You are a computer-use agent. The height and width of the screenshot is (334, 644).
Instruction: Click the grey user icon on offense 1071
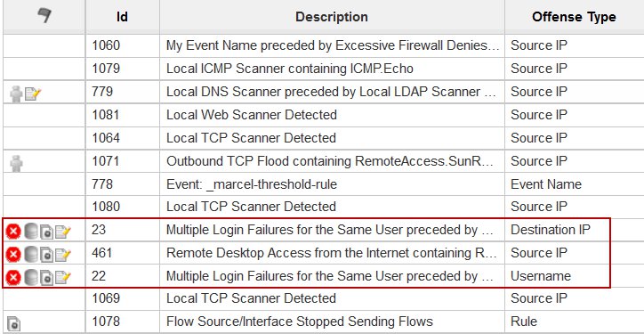click(x=16, y=163)
